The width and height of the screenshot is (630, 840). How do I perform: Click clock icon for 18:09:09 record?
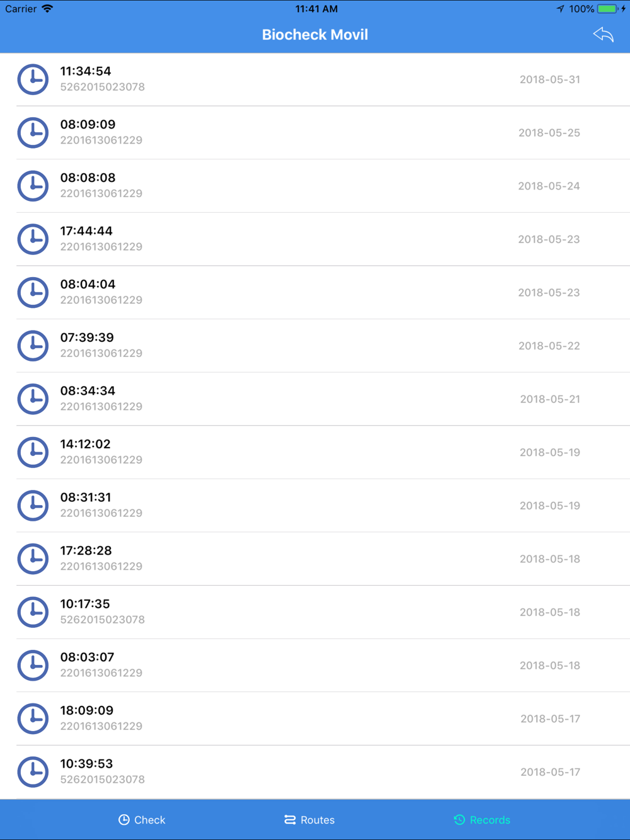pyautogui.click(x=33, y=718)
